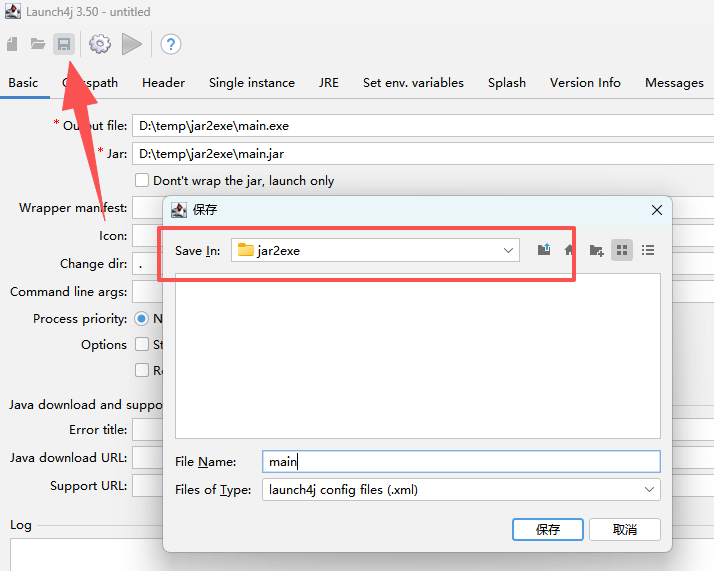Click the Log output area
Image resolution: width=714 pixels, height=571 pixels.
tap(87, 555)
